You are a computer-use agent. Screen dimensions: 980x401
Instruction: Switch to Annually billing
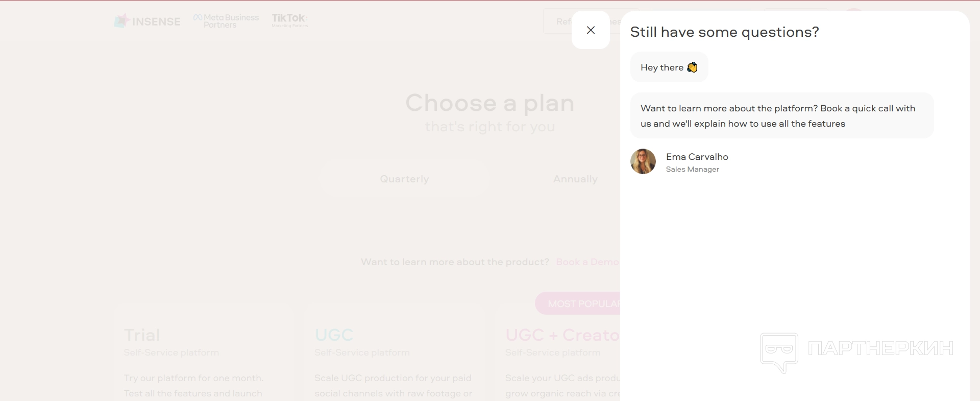pyautogui.click(x=575, y=179)
